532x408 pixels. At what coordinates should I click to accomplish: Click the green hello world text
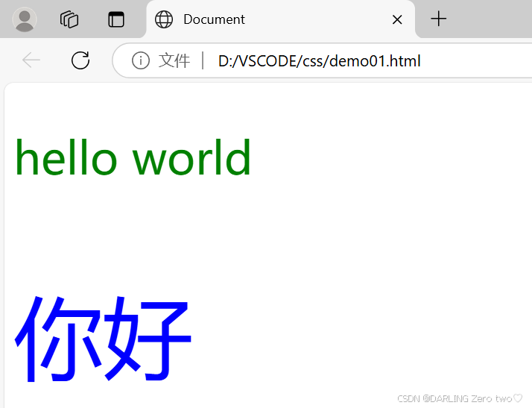pos(133,157)
